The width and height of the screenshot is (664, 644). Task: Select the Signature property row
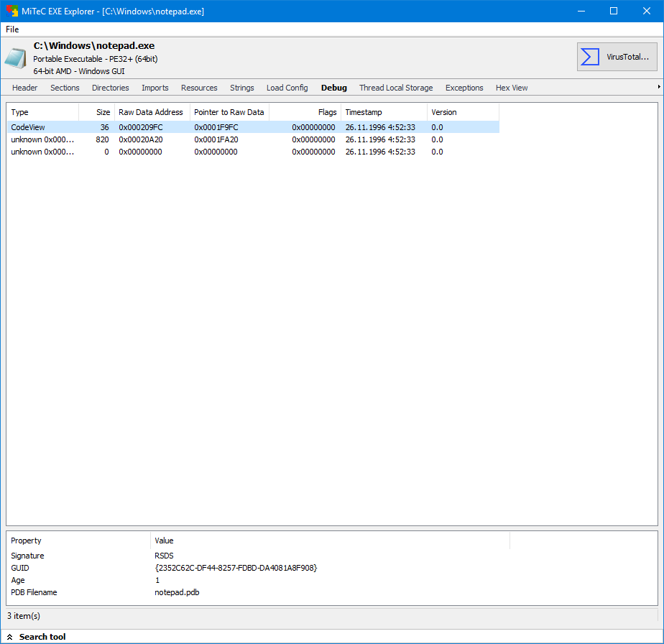(x=258, y=556)
